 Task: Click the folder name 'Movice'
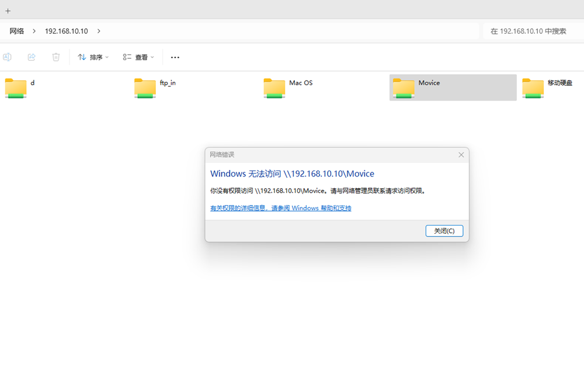429,83
